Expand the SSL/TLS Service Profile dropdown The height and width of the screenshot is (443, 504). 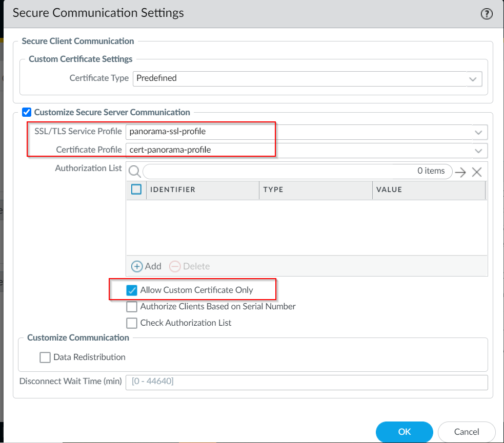coord(478,132)
